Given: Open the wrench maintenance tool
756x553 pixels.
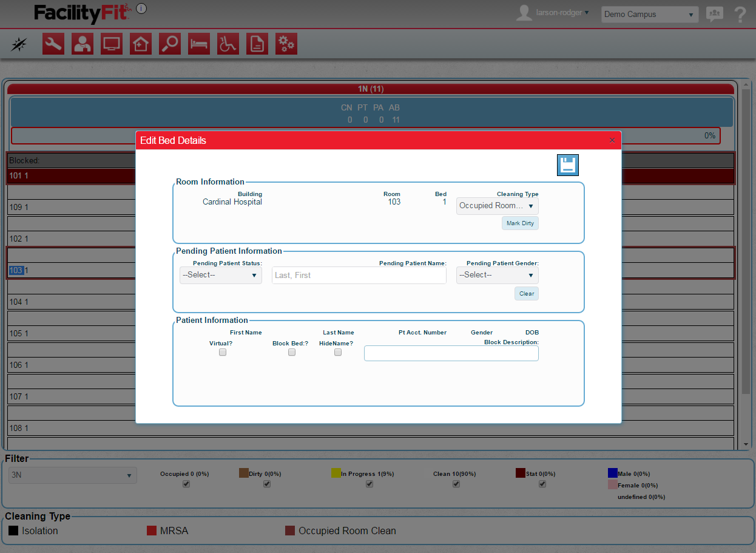Looking at the screenshot, I should tap(53, 44).
